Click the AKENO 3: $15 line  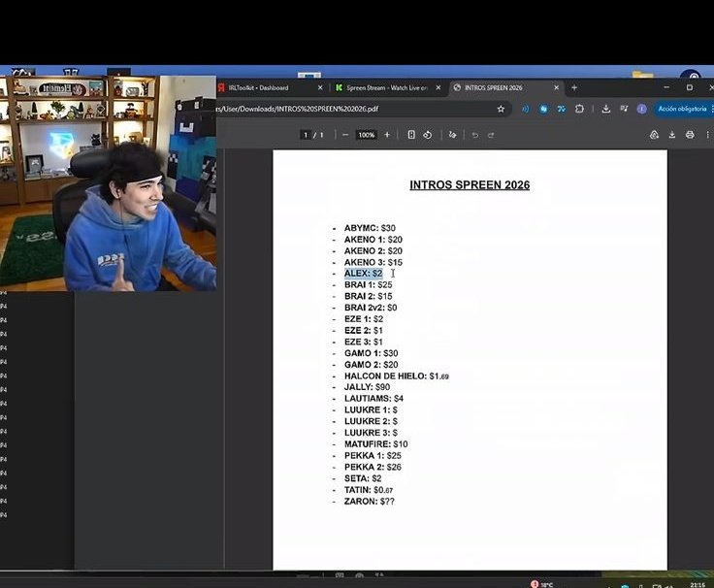click(x=373, y=262)
